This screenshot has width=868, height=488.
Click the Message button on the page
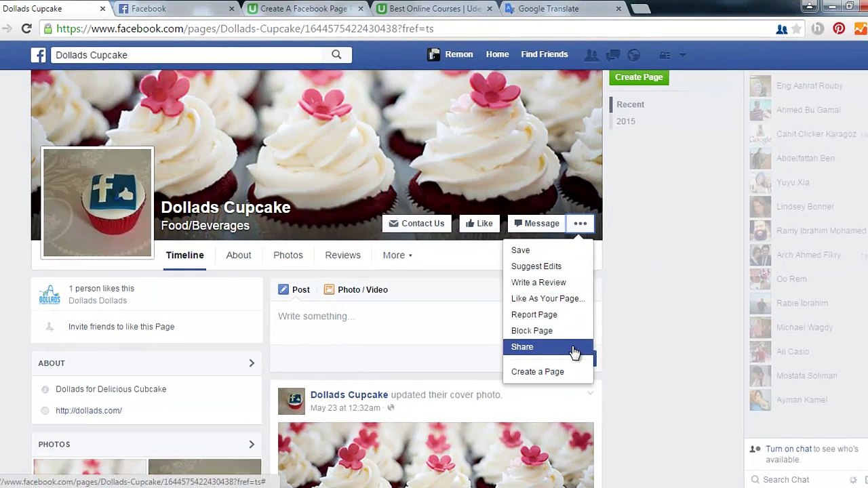(536, 224)
